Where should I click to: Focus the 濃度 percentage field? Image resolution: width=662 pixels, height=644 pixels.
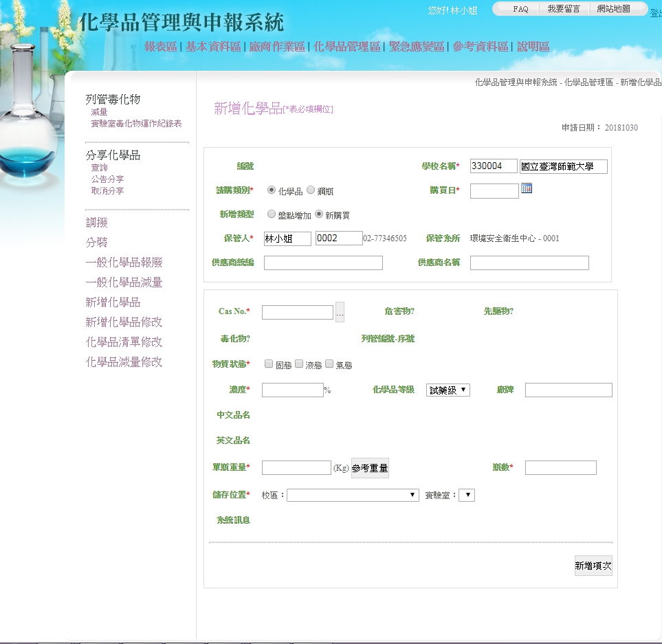(293, 390)
